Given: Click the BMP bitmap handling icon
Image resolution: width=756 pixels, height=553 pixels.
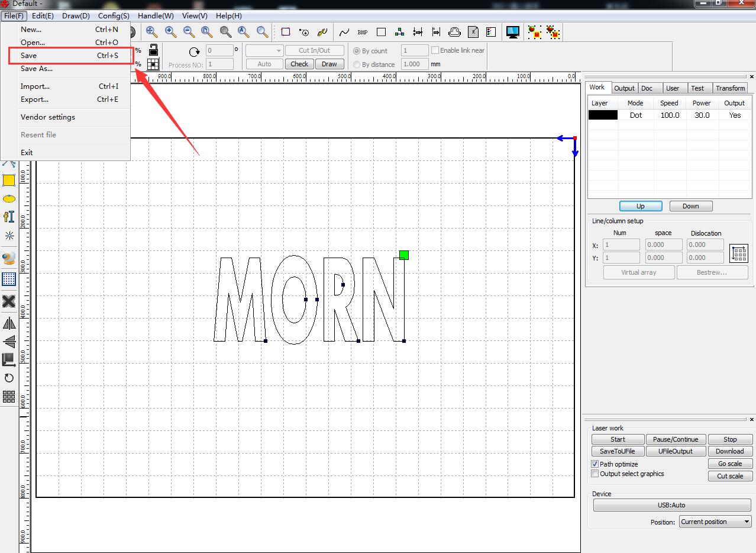Looking at the screenshot, I should 363,32.
